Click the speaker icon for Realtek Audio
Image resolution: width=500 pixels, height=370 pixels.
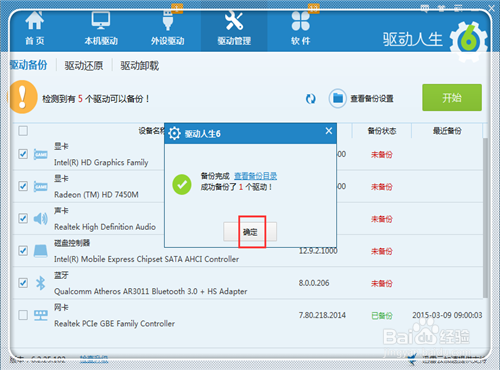click(41, 219)
